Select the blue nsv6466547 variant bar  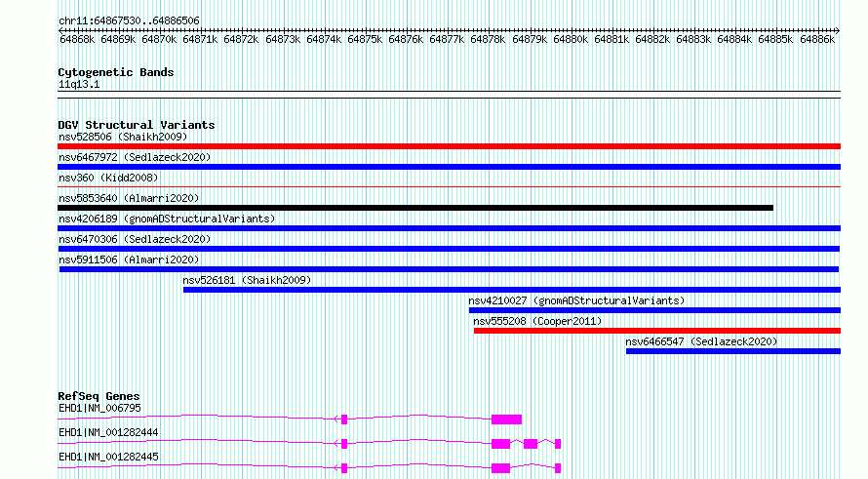point(733,351)
